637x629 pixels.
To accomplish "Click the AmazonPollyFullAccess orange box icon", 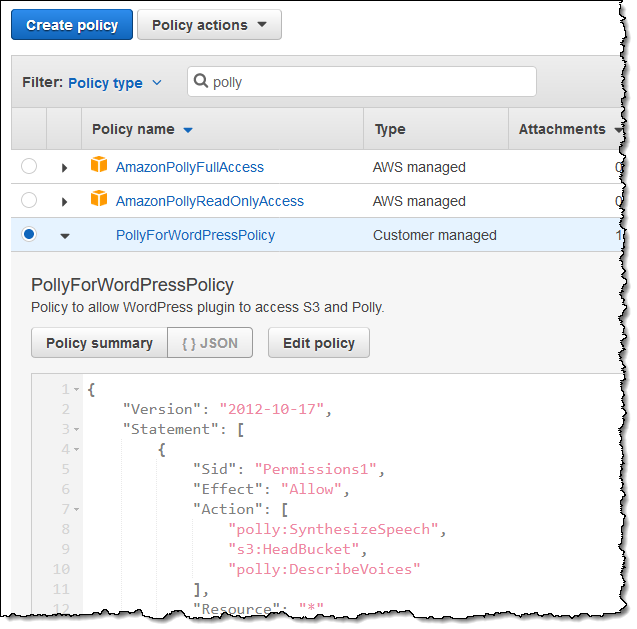I will 99,166.
